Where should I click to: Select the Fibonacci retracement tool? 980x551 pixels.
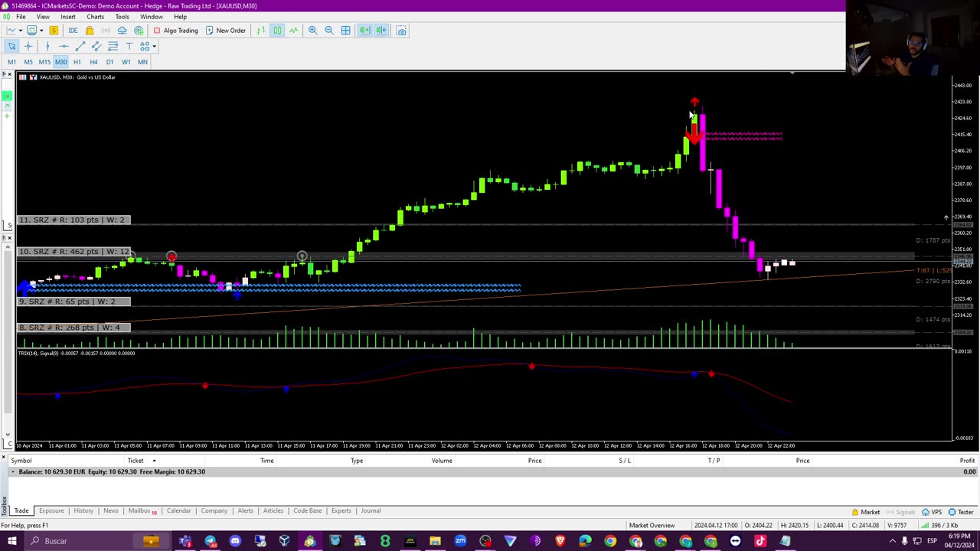point(113,47)
